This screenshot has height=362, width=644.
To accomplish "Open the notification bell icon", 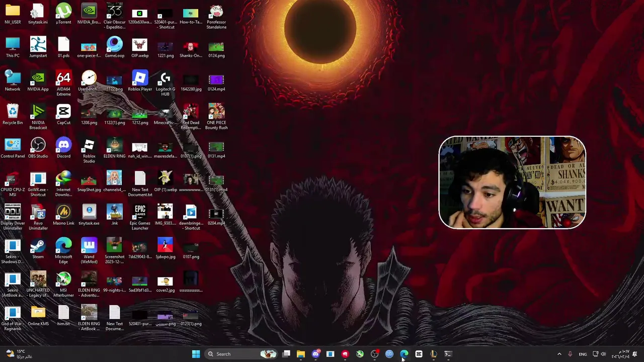I will 635,354.
